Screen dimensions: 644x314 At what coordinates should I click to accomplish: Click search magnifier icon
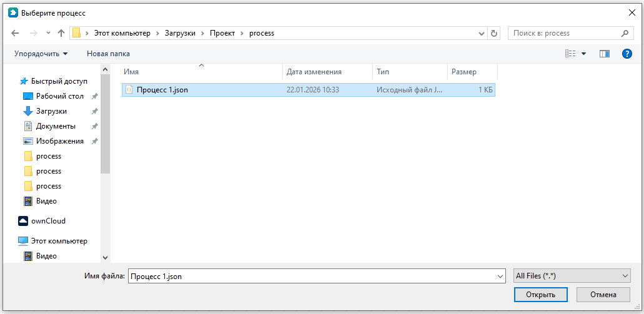tap(624, 33)
